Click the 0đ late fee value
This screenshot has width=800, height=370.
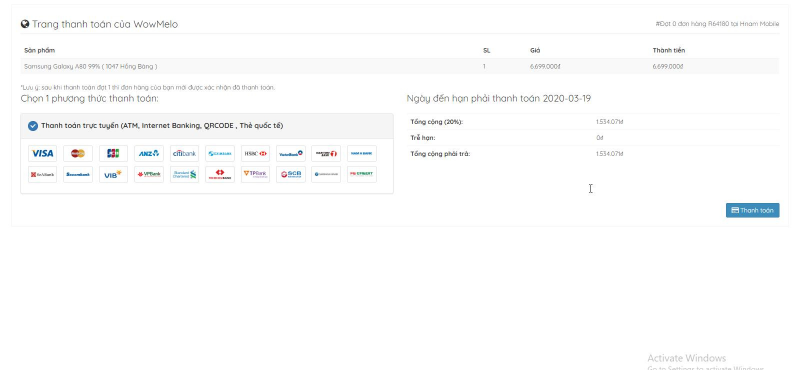click(599, 138)
